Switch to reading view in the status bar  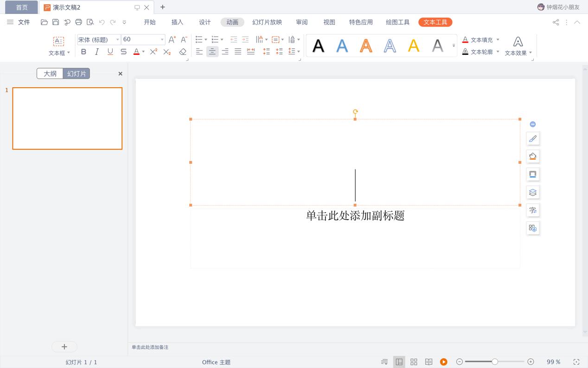click(x=428, y=362)
